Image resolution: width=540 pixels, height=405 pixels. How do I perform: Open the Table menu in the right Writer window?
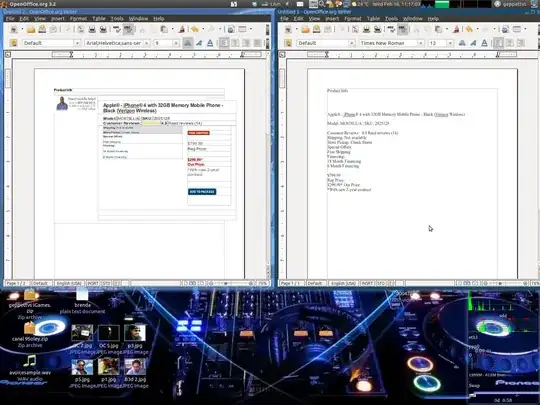click(x=373, y=19)
